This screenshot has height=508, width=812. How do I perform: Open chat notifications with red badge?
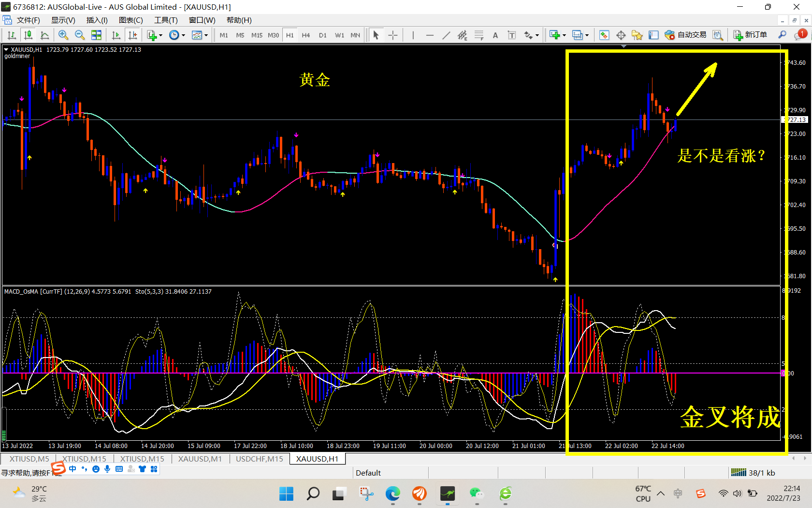[800, 34]
